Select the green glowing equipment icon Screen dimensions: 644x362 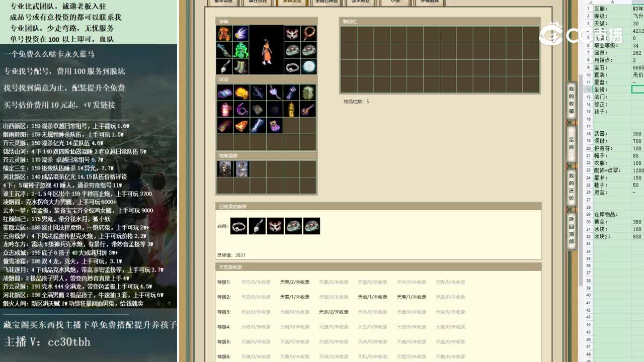point(241,50)
